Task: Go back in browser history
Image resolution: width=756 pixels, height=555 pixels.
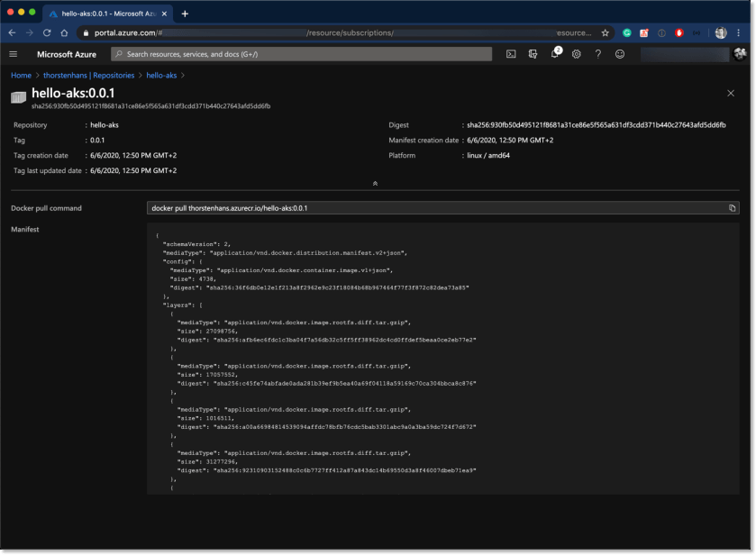Action: click(12, 32)
